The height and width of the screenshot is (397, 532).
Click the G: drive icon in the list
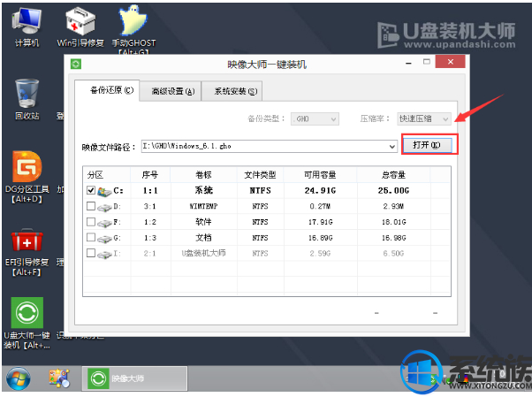[104, 239]
